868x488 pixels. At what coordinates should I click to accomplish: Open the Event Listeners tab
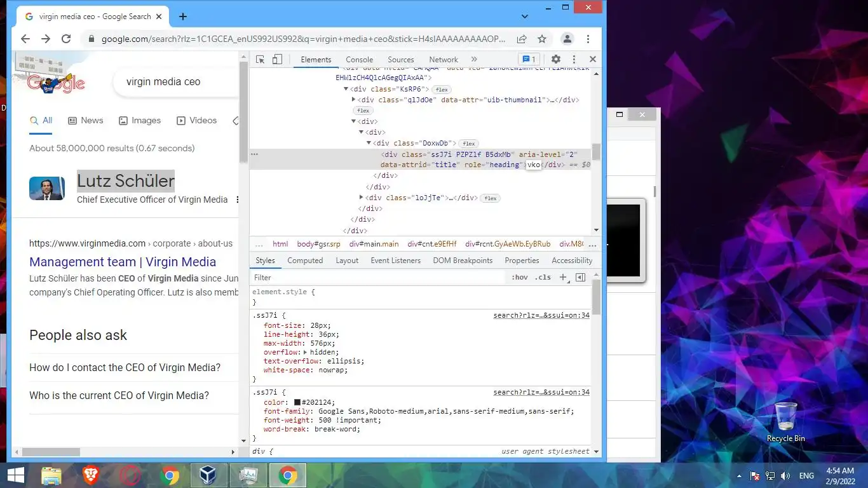[396, 261]
